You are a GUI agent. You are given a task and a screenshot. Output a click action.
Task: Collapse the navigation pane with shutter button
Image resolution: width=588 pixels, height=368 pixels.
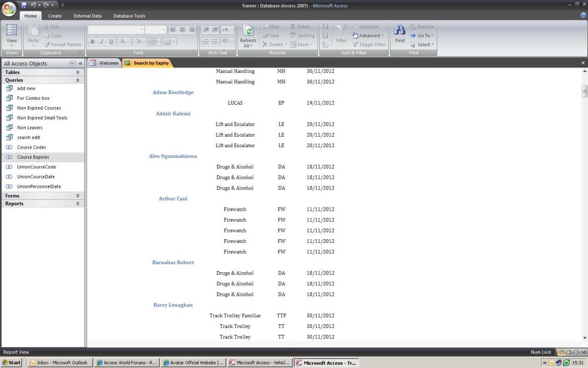(80, 63)
